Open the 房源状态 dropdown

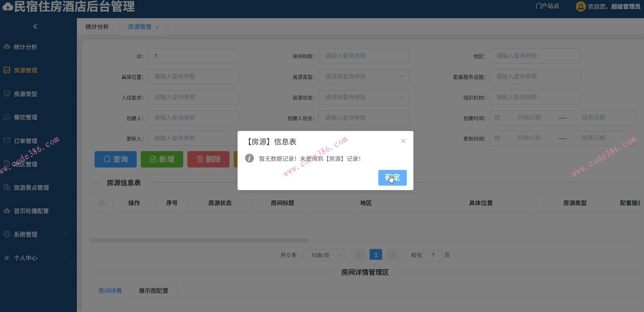point(364,97)
